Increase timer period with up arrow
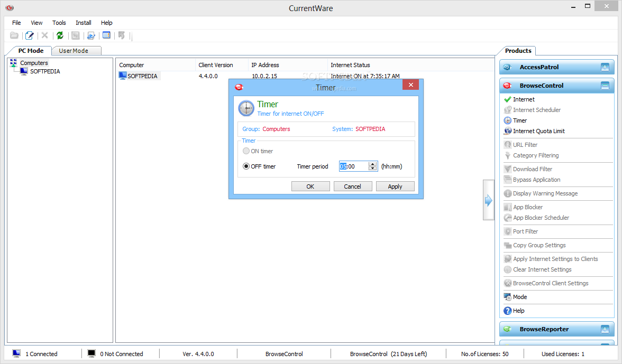Screen dimensions: 622x364 tap(372, 164)
